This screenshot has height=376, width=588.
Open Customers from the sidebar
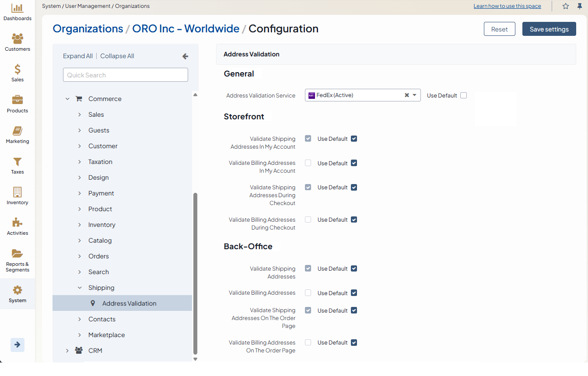(x=17, y=39)
